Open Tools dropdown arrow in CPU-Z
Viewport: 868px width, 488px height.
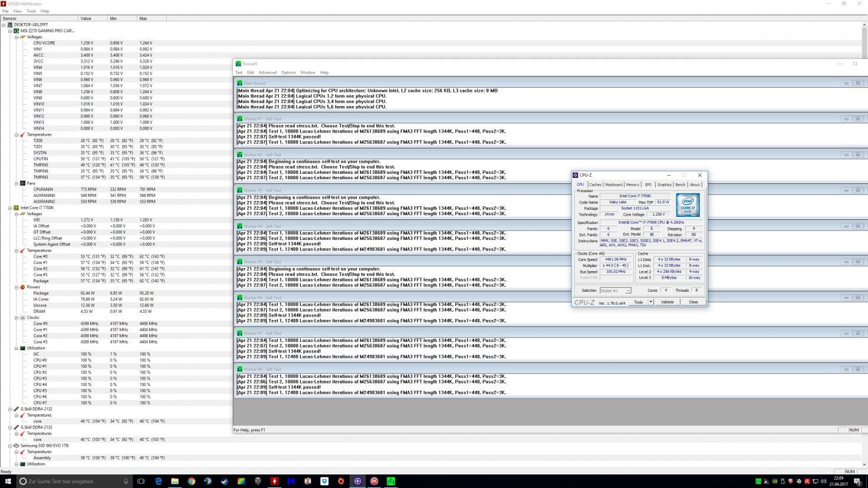pyautogui.click(x=651, y=302)
